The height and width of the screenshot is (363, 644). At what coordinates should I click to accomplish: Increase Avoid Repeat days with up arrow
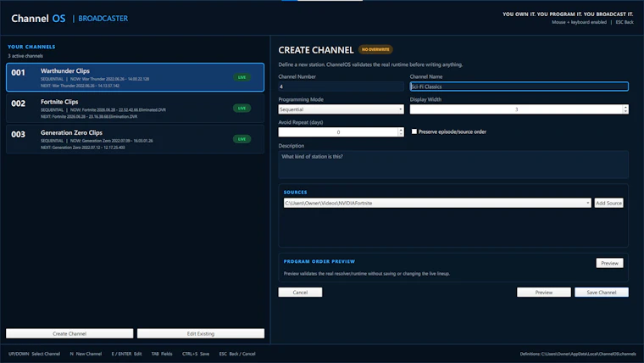[x=401, y=130]
